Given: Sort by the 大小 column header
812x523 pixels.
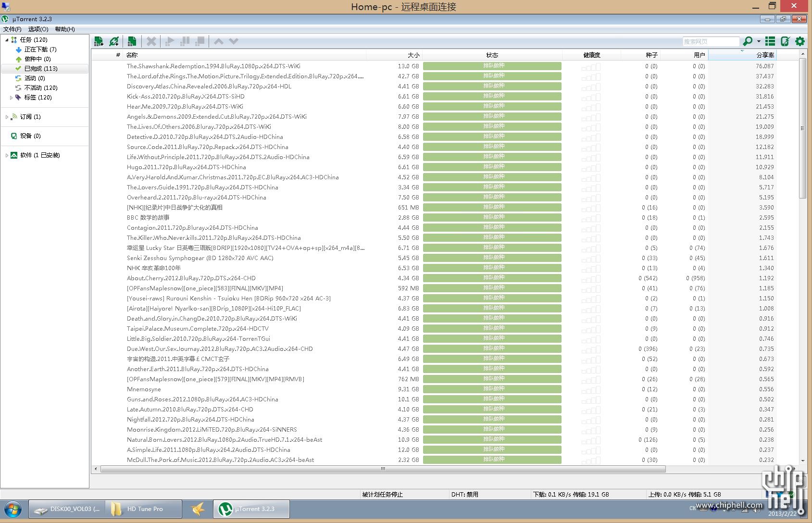Looking at the screenshot, I should click(x=394, y=55).
